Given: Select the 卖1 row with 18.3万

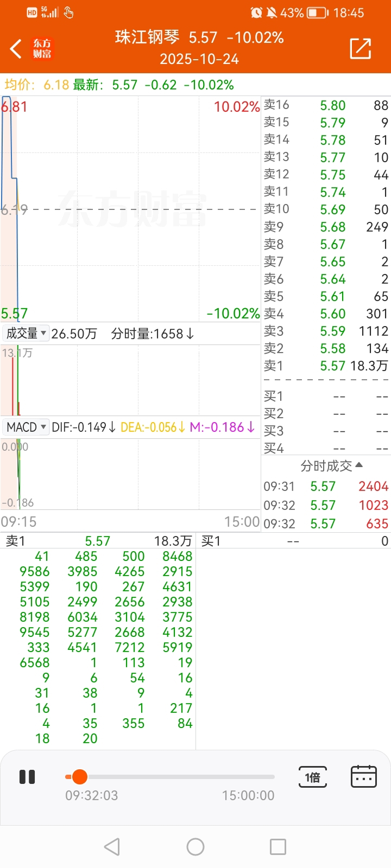Looking at the screenshot, I should [326, 366].
